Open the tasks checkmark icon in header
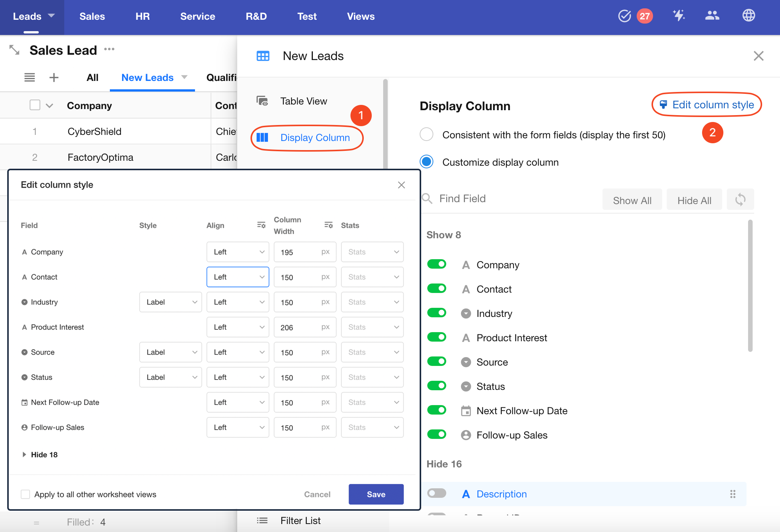Viewport: 780px width, 532px height. (x=624, y=16)
